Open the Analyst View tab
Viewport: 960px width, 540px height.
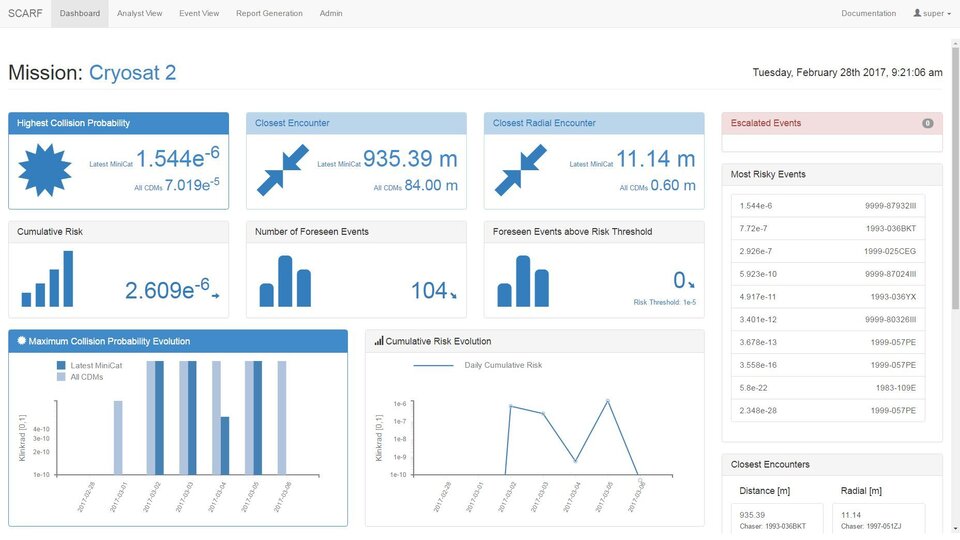(140, 13)
